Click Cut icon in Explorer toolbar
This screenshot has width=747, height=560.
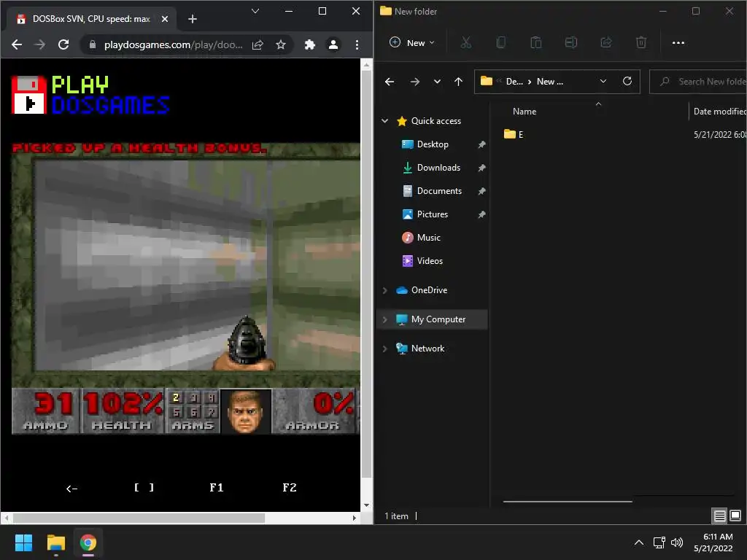coord(466,43)
